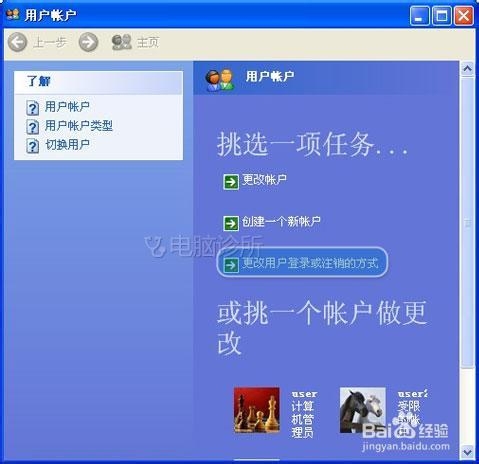
Task: Click the Back arrow icon in toolbar
Action: (x=17, y=42)
